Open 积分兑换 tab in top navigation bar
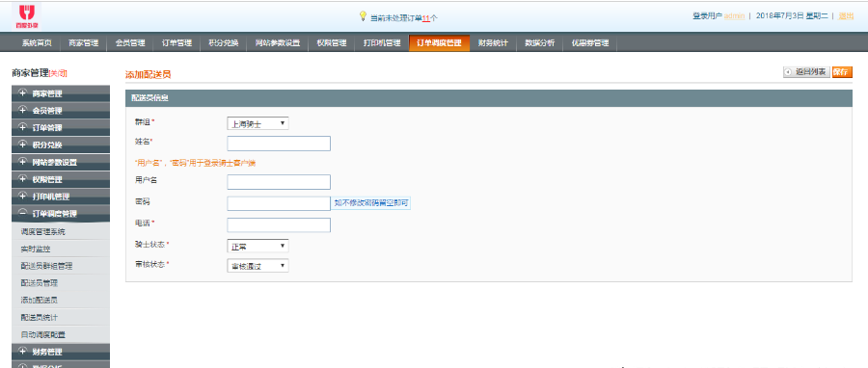The width and height of the screenshot is (868, 368). [x=223, y=43]
